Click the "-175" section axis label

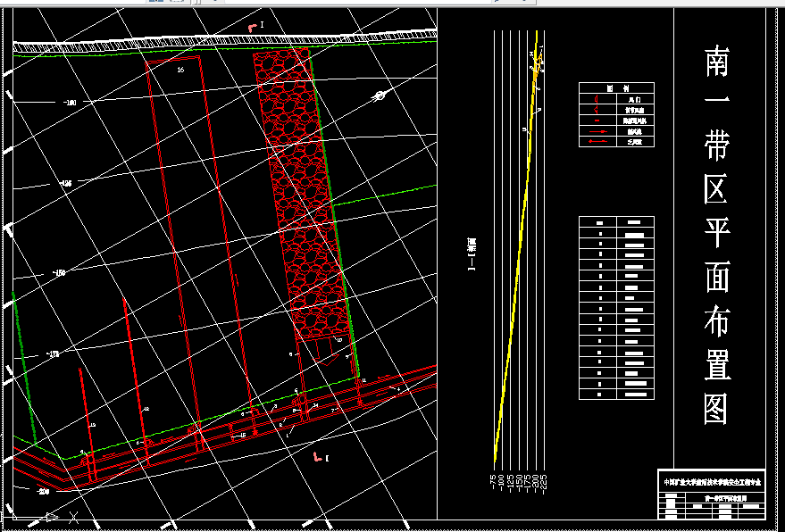527,484
